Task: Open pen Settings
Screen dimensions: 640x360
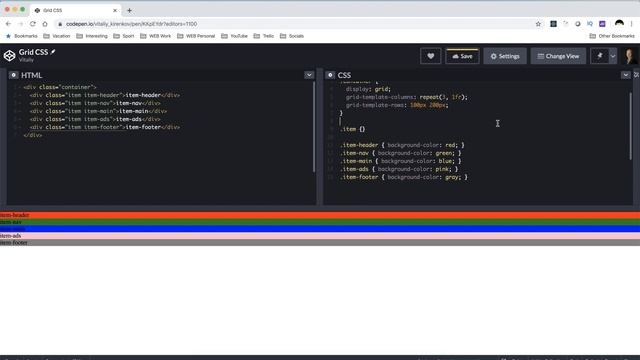Action: (x=505, y=56)
